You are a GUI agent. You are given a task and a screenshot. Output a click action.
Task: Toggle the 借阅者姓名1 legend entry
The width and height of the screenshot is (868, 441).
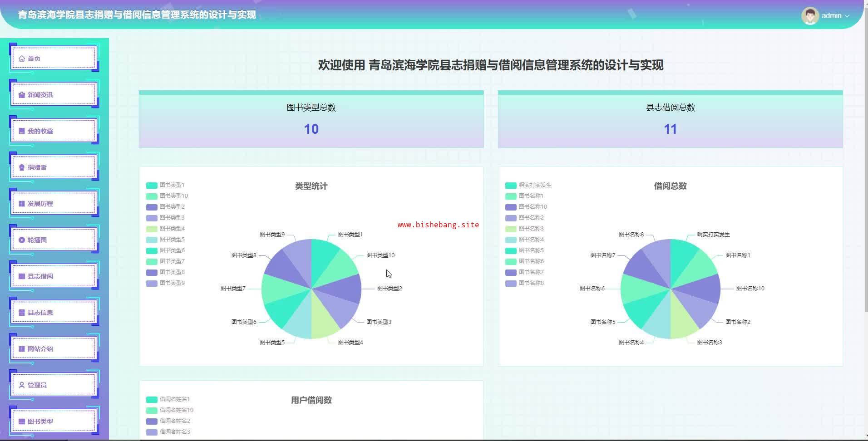[x=168, y=399]
